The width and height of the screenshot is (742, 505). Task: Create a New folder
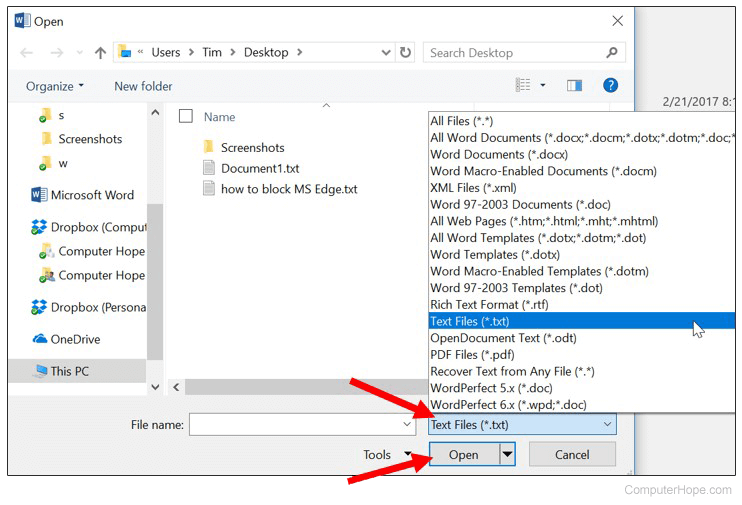[143, 86]
